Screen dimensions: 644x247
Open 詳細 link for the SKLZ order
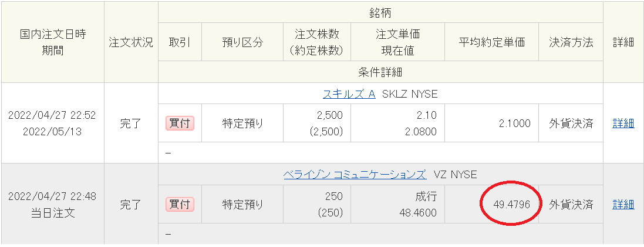pos(623,123)
